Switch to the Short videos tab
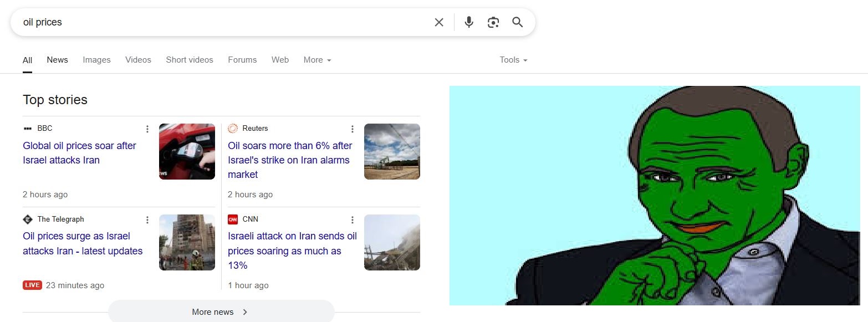868x322 pixels. (x=190, y=60)
